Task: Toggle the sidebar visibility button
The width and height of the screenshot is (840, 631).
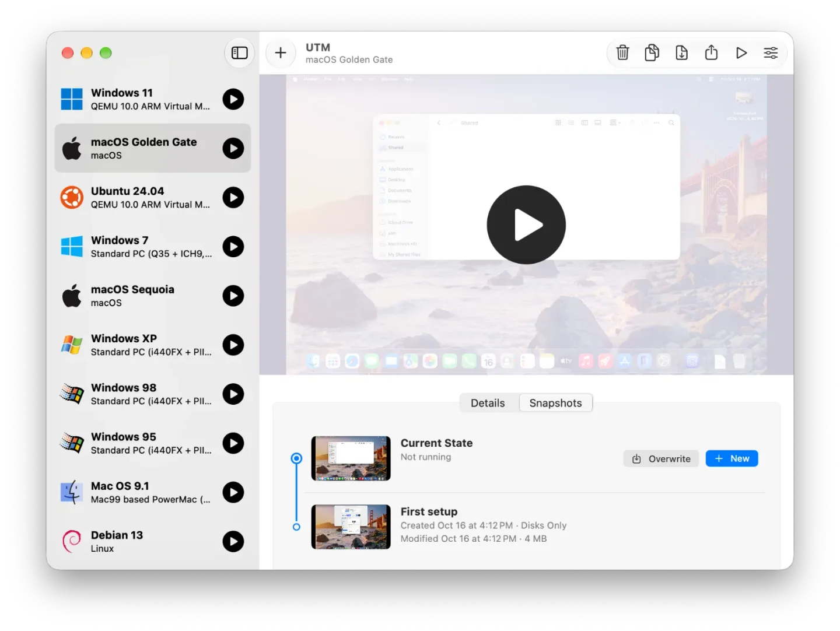Action: coord(239,53)
